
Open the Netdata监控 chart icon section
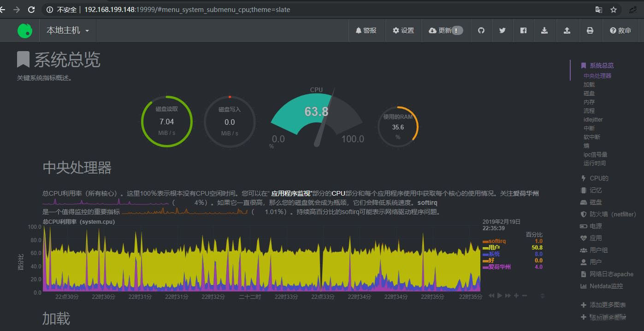point(584,286)
